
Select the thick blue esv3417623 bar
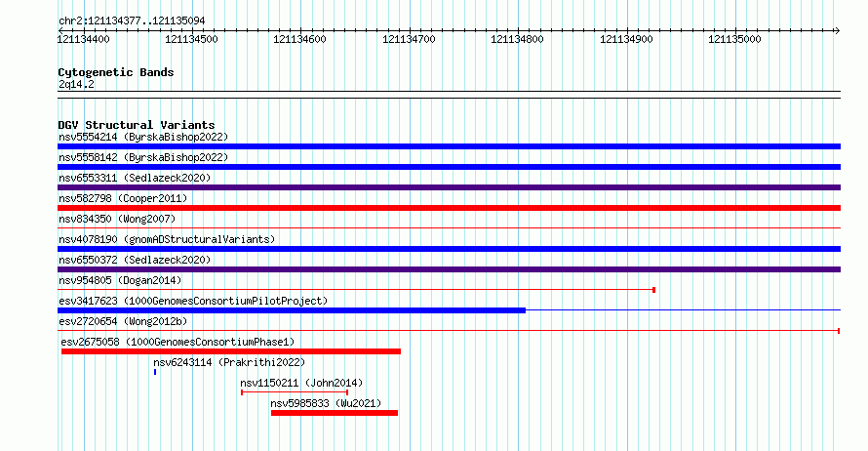[292, 310]
